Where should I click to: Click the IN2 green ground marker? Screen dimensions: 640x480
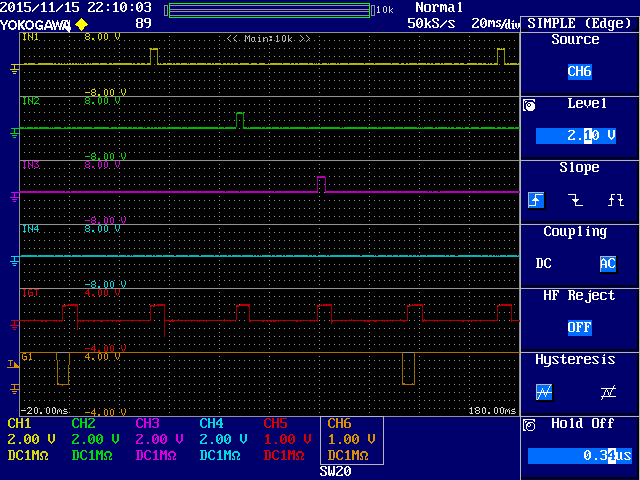click(x=14, y=133)
